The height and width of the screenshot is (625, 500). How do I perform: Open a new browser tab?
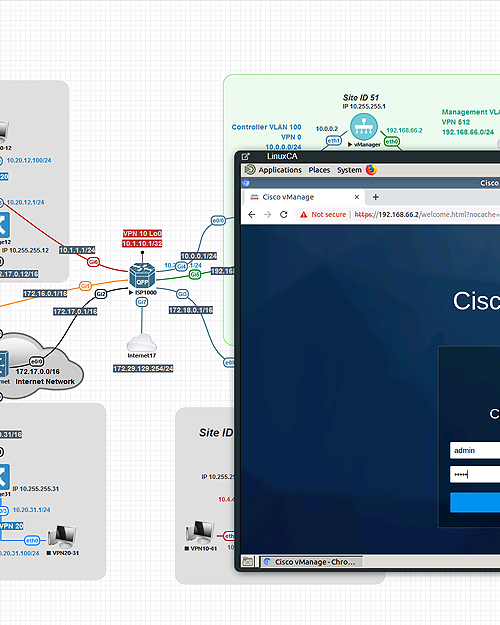pos(376,197)
